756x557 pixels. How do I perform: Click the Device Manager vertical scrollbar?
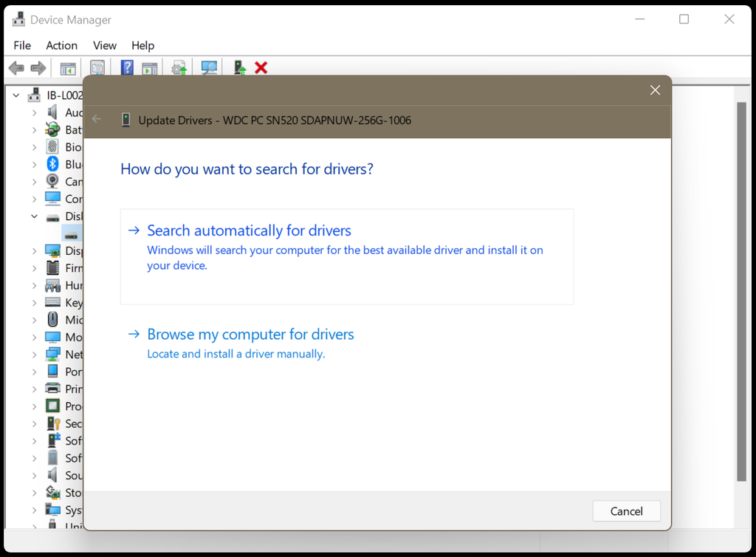(x=741, y=291)
